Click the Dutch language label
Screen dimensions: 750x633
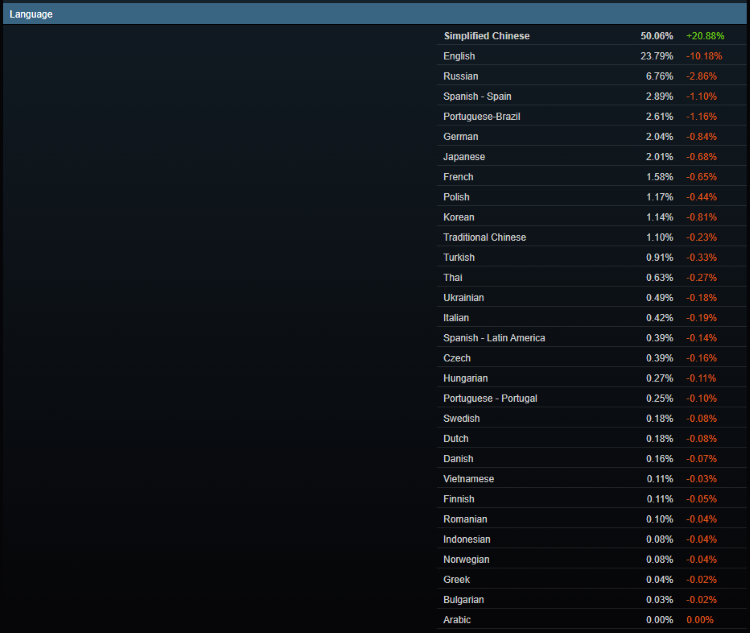coord(456,438)
